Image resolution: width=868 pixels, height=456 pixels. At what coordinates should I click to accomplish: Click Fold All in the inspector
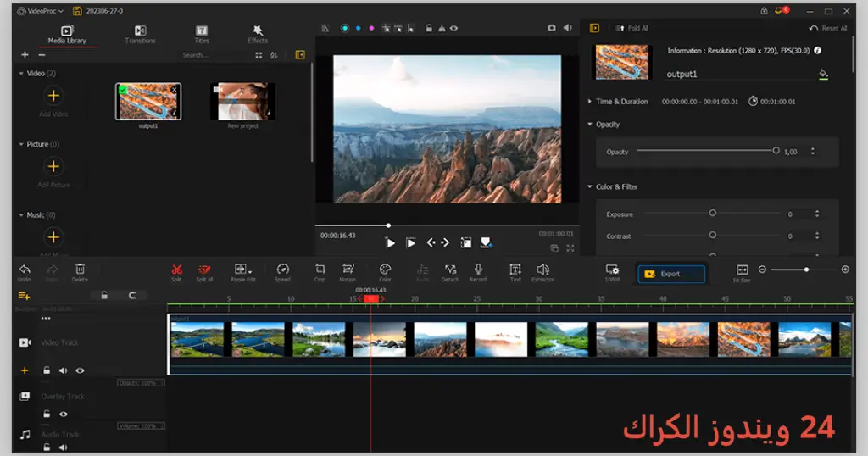click(631, 28)
